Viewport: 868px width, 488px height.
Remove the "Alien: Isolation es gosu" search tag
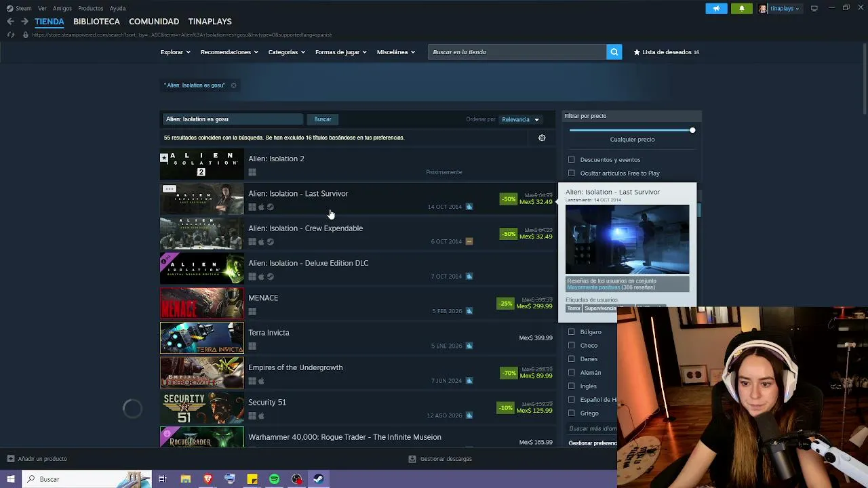233,85
